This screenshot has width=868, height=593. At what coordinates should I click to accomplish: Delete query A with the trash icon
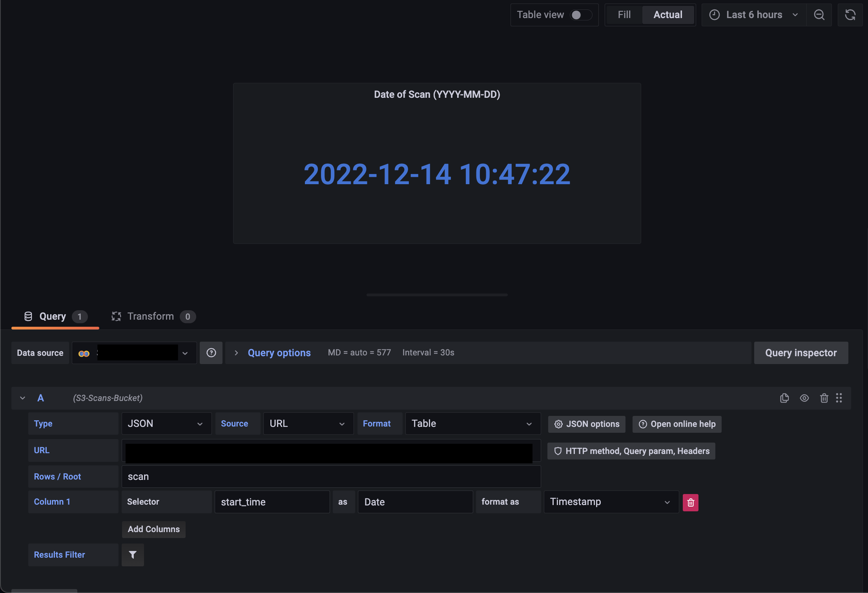pyautogui.click(x=824, y=398)
